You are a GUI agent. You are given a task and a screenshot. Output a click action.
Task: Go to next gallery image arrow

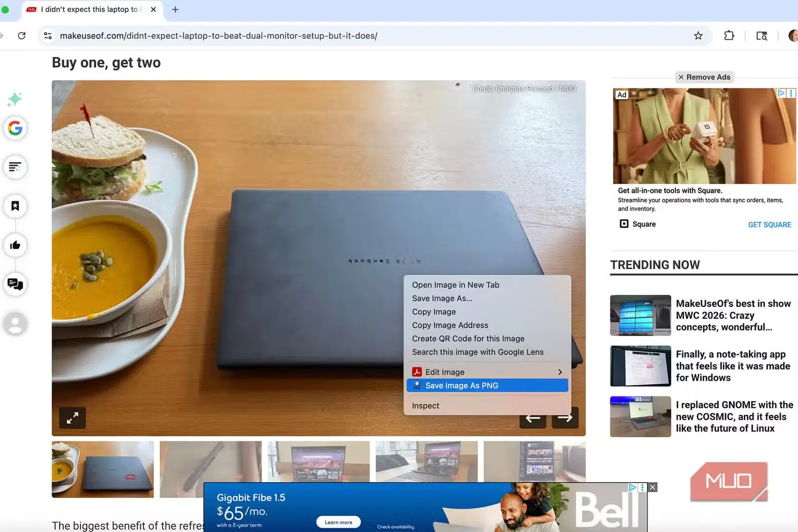click(565, 418)
